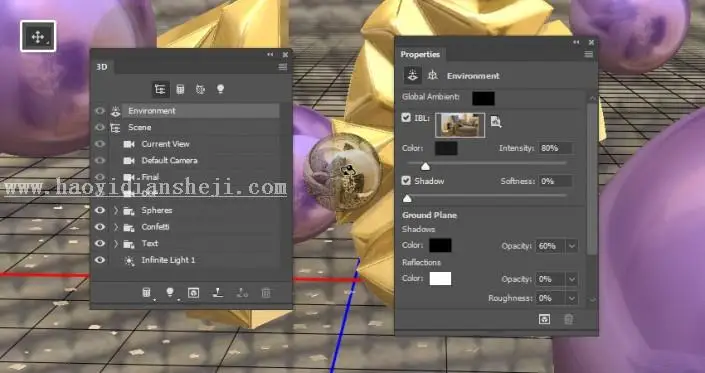Hide the Confetti group
705x373 pixels.
tap(100, 226)
